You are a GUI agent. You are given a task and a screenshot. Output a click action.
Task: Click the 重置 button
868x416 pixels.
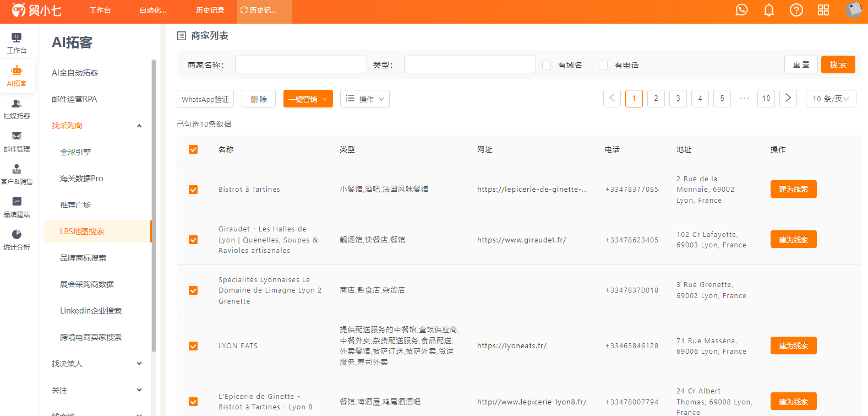(x=801, y=64)
